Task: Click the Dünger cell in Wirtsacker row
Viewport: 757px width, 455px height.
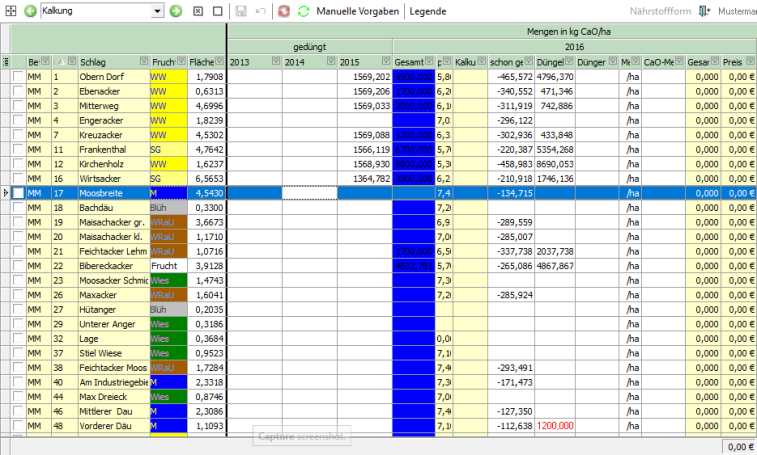Action: click(x=597, y=178)
